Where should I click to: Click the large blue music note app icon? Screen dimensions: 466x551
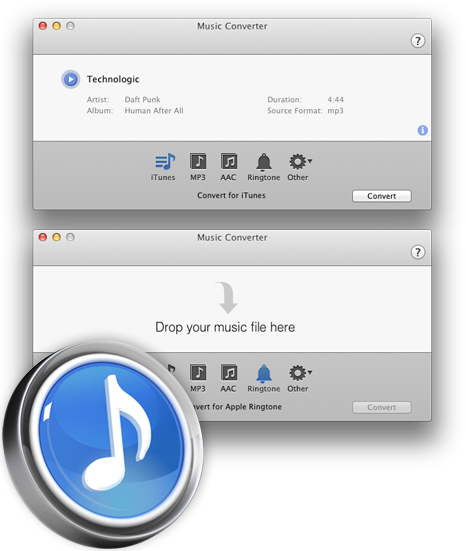(x=104, y=445)
